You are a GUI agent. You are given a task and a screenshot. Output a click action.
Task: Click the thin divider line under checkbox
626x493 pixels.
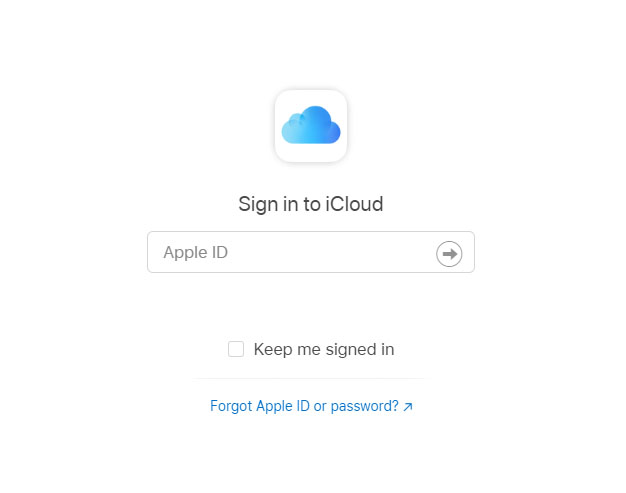[x=311, y=378]
